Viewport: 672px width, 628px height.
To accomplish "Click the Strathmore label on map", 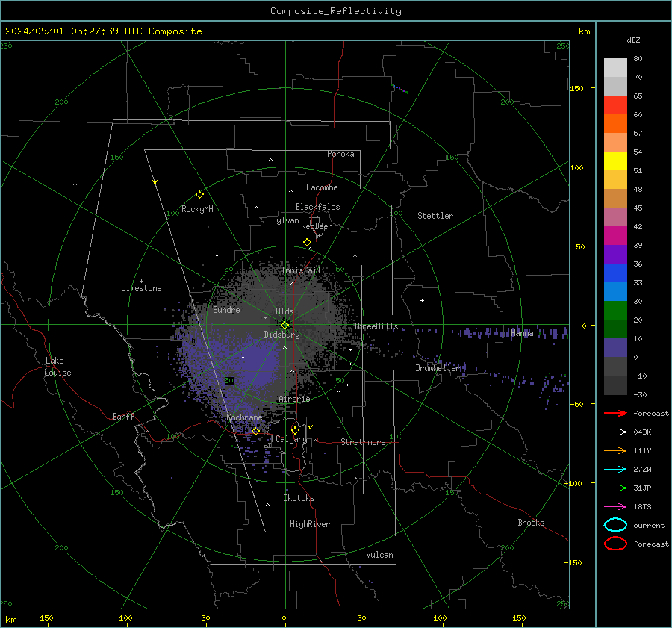I will coord(364,442).
